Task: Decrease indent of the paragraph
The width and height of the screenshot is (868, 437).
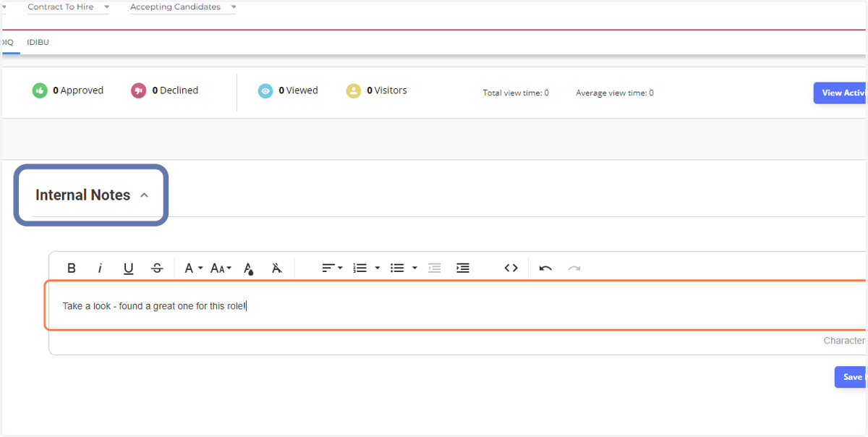Action: (x=434, y=268)
